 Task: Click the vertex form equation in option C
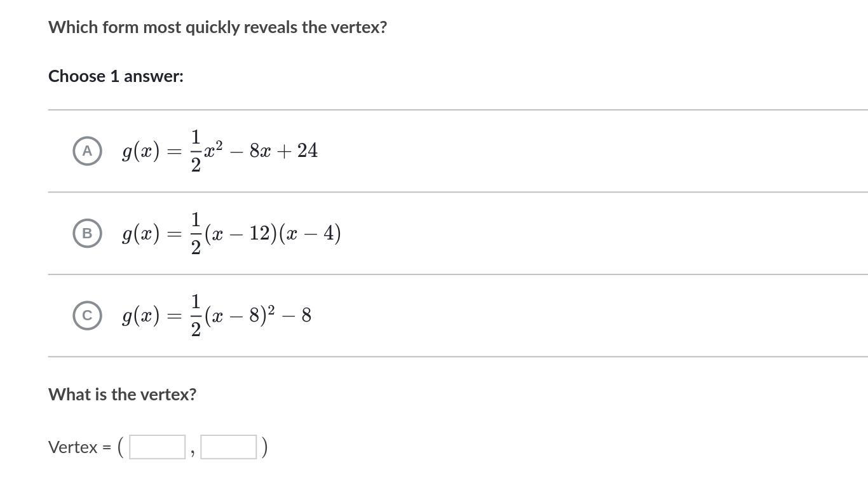[x=217, y=316]
